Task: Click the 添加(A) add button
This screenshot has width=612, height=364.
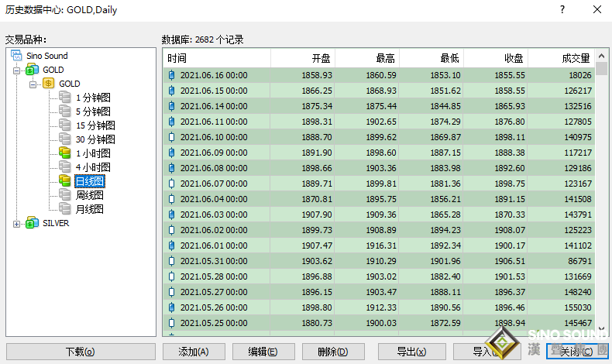Action: 194,352
